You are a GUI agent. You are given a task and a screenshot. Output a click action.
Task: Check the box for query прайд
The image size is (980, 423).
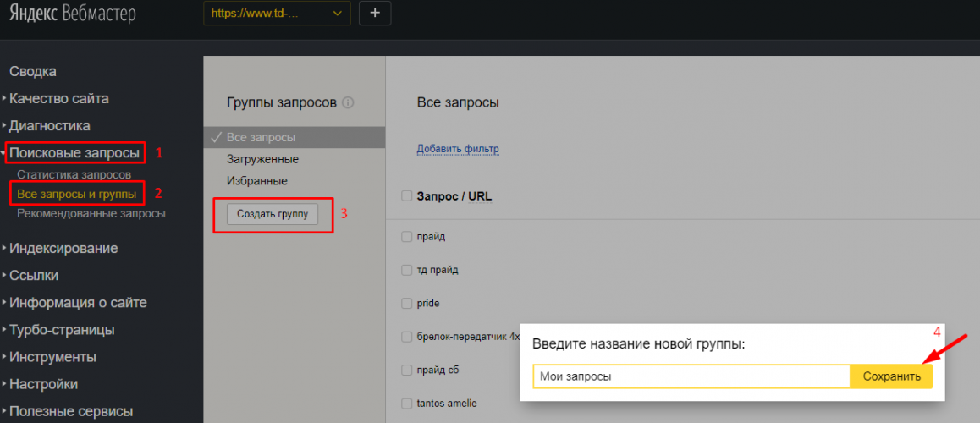406,237
